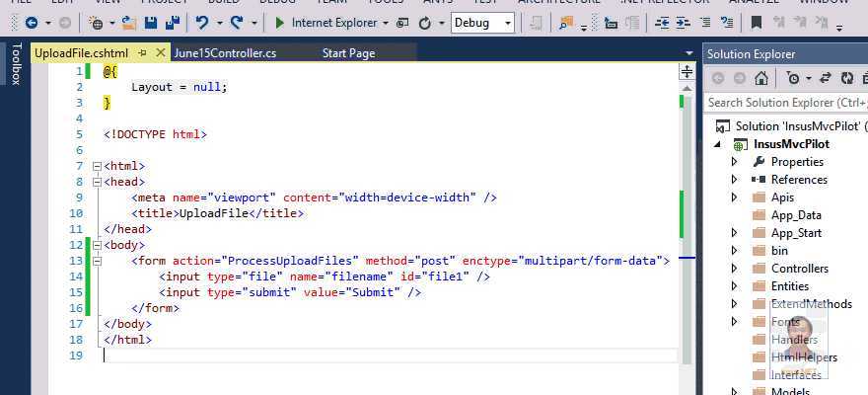The height and width of the screenshot is (395, 868).
Task: Open the browser selection dropdown beside Internet Explorer
Action: pos(386,24)
